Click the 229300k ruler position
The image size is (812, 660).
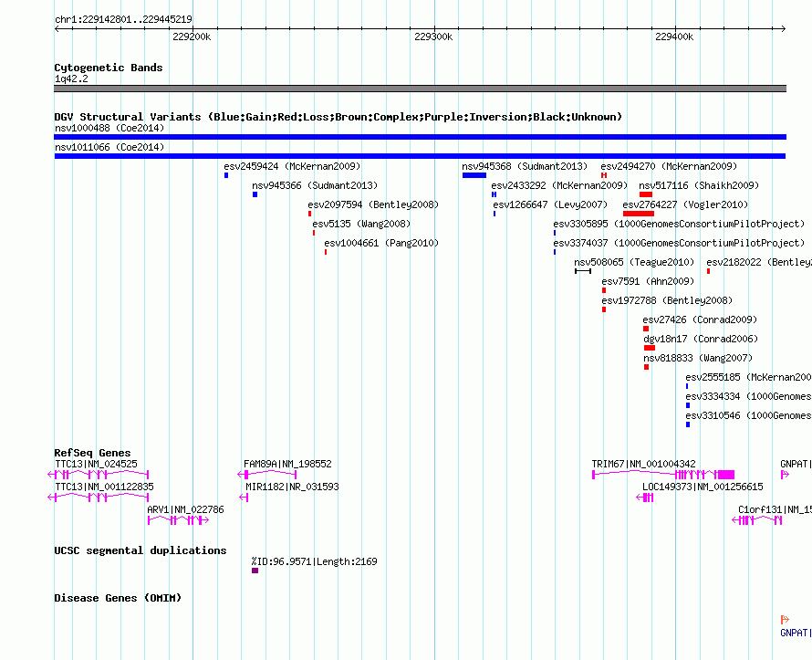(433, 37)
